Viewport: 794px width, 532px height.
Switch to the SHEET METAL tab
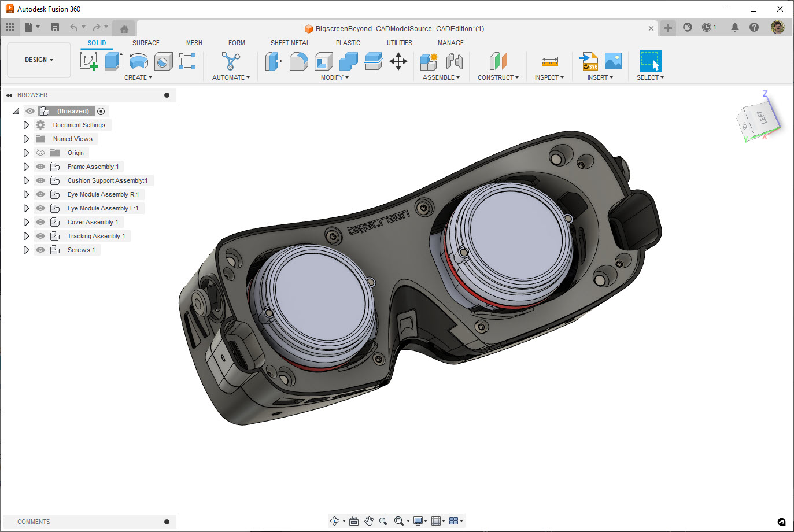point(290,43)
